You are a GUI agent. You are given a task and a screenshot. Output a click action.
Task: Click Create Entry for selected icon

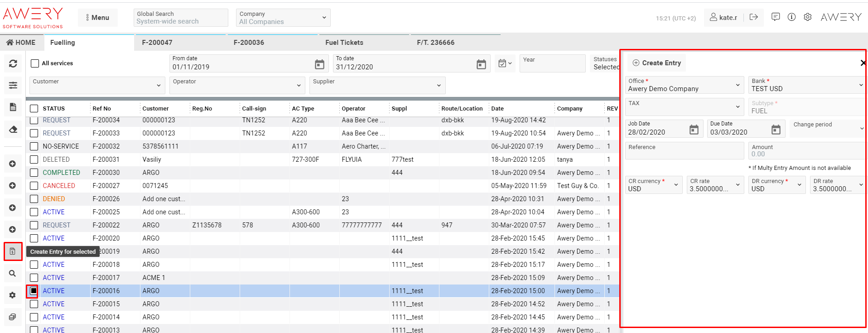point(13,251)
